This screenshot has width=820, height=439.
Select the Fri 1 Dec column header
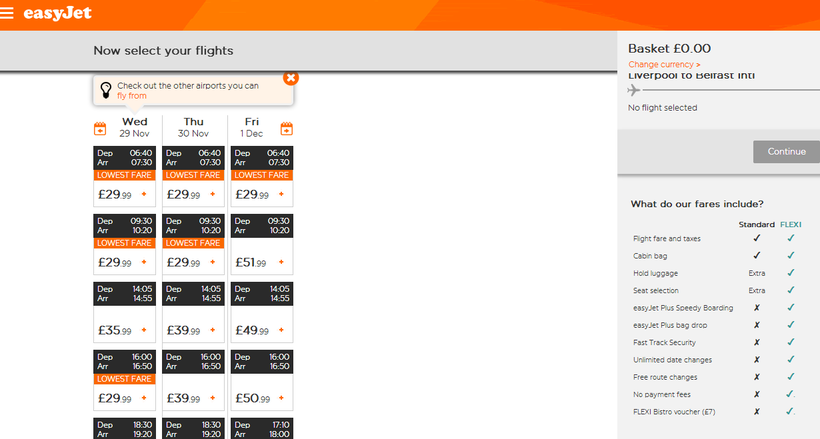[252, 127]
